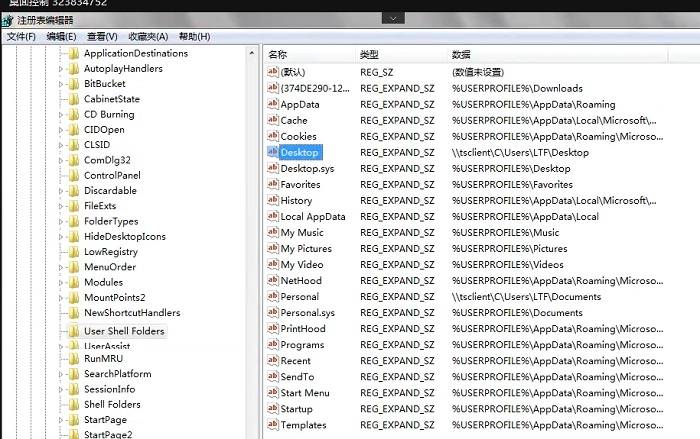Open the 文件(F) menu
The width and height of the screenshot is (700, 439).
tap(21, 37)
